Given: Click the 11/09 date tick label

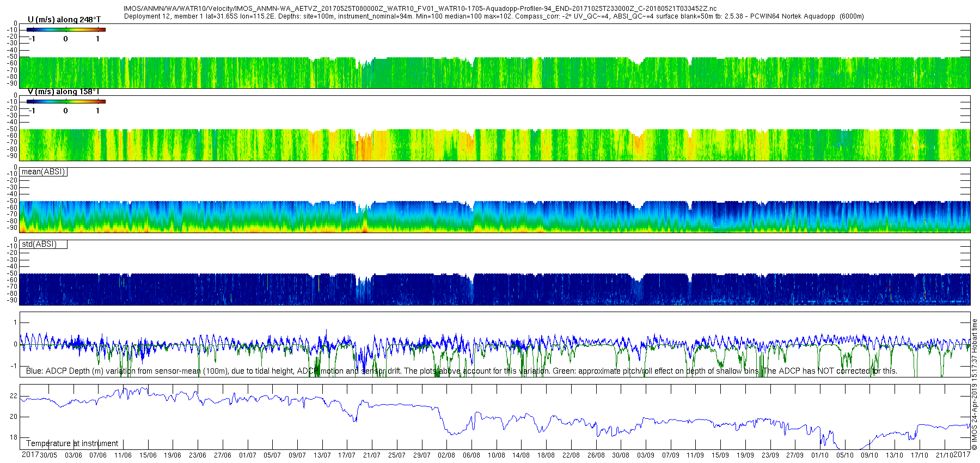Looking at the screenshot, I should click(x=695, y=455).
